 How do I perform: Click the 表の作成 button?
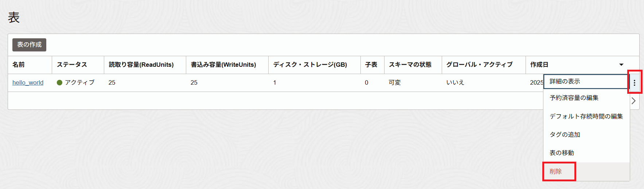(x=29, y=45)
